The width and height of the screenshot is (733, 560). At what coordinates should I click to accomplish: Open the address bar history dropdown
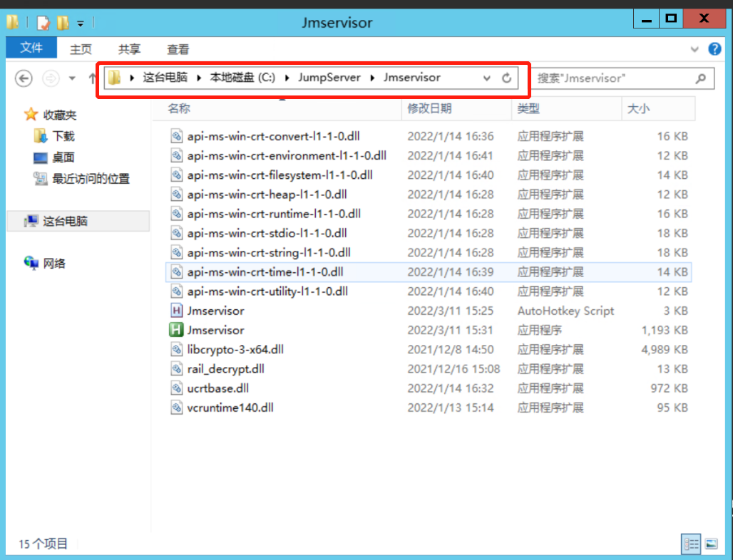[x=486, y=78]
